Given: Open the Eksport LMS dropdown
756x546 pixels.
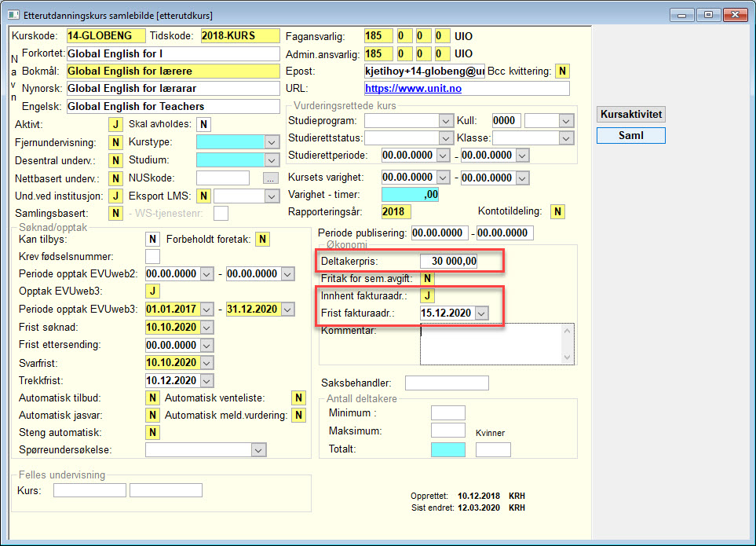Looking at the screenshot, I should [272, 196].
